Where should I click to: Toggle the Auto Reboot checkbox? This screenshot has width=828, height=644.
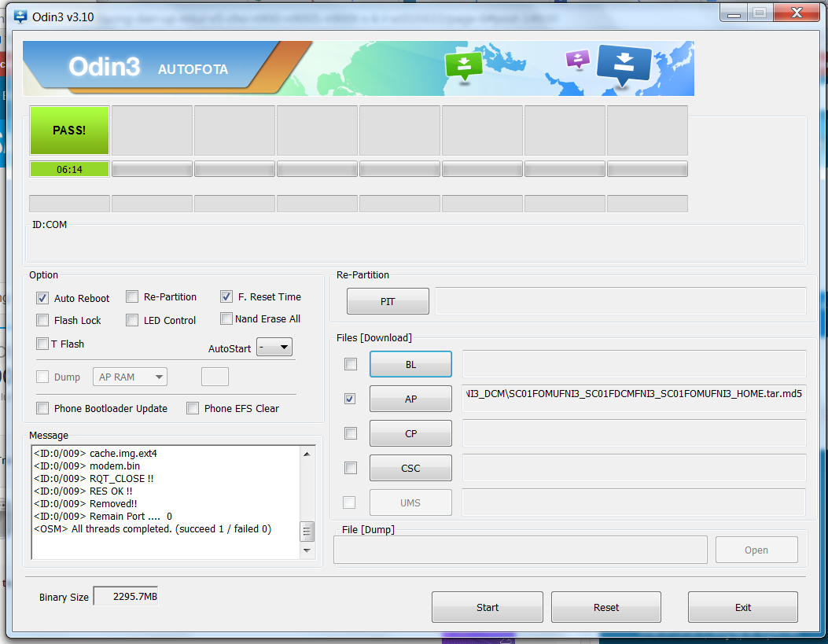click(42, 298)
